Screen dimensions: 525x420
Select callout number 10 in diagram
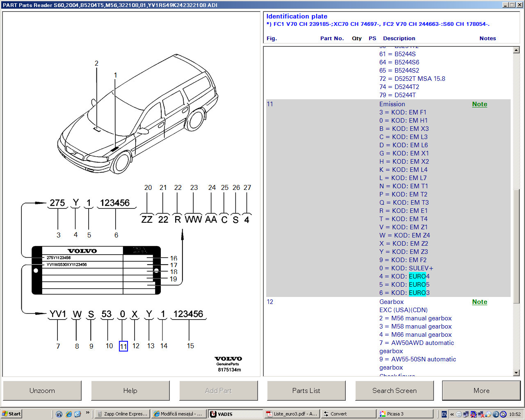(109, 346)
